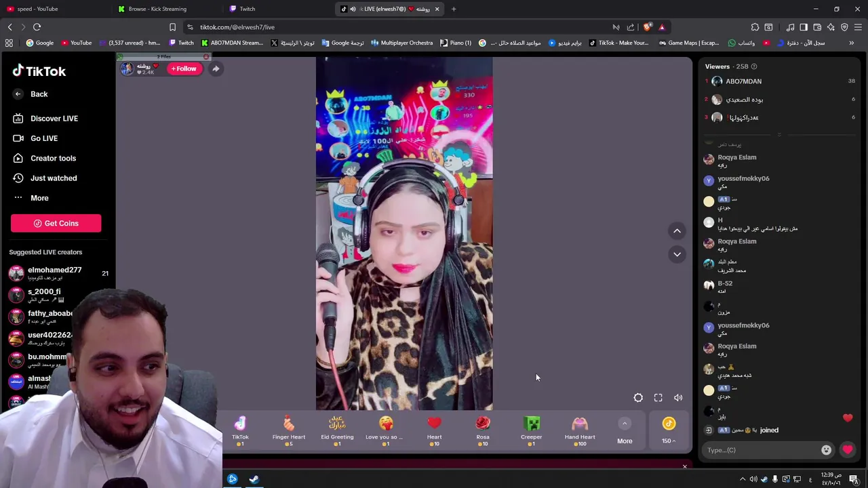Image resolution: width=868 pixels, height=488 pixels.
Task: Open Multiplayer Orchestra bookmark
Action: pos(401,43)
